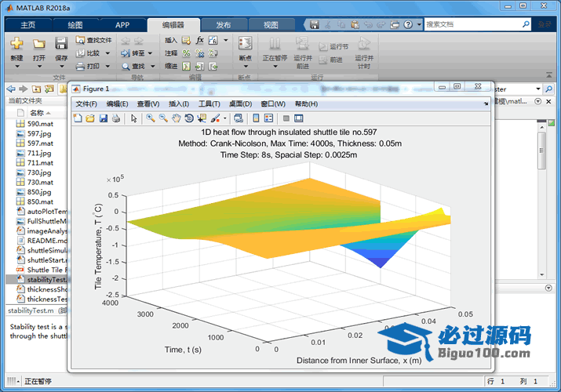The width and height of the screenshot is (561, 392).
Task: Expand the 打印 dropdown arrow
Action: point(107,66)
